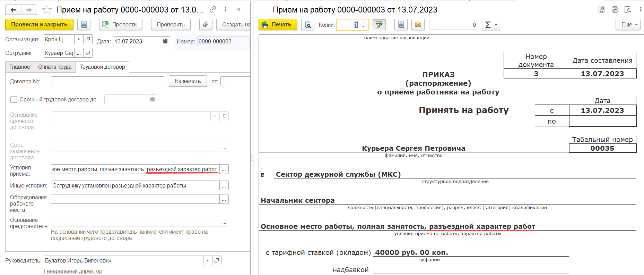644x275 pixels.
Task: Save the print form with the floppy disk icon
Action: tap(401, 25)
